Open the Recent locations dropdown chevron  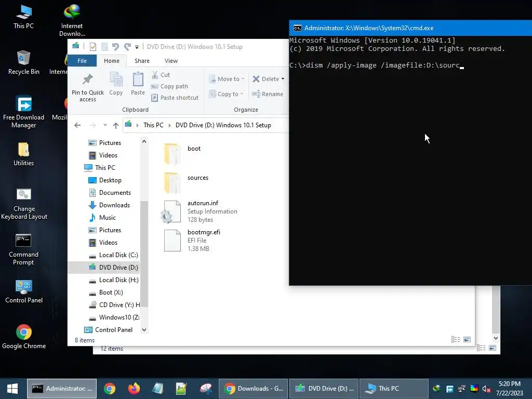(x=105, y=125)
